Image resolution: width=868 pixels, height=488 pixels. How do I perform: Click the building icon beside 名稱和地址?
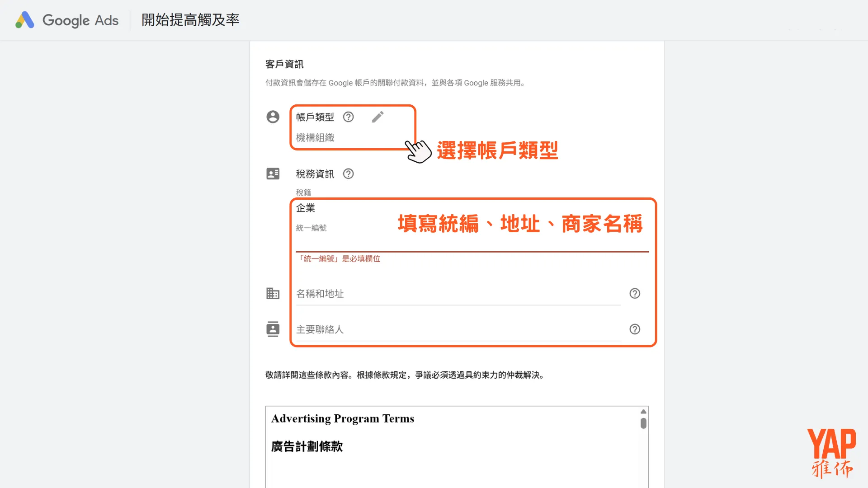(273, 293)
